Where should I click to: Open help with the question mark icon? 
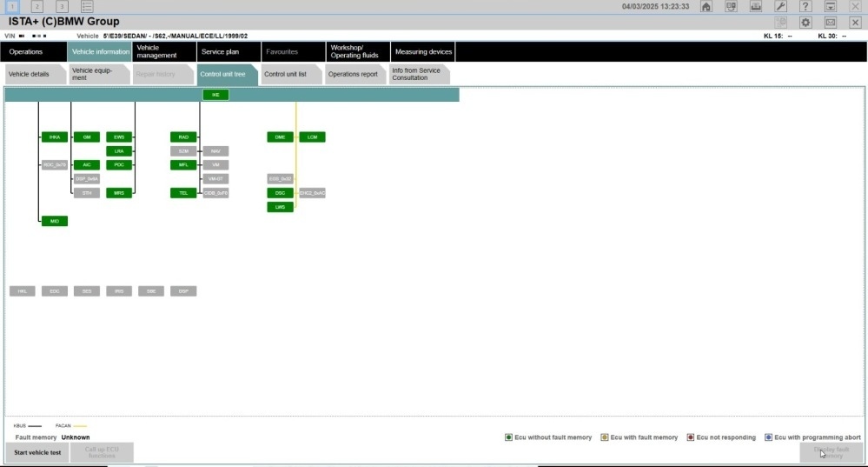(805, 7)
